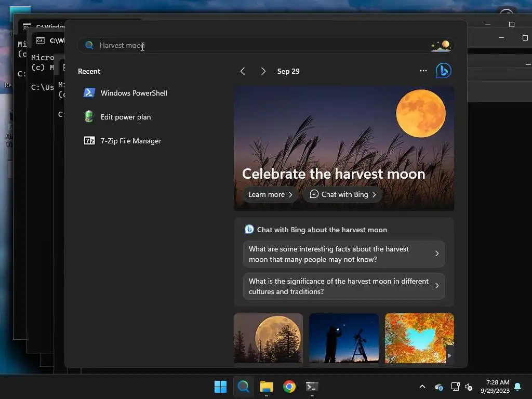Click the next arrow on thumbnail carousel

[449, 355]
